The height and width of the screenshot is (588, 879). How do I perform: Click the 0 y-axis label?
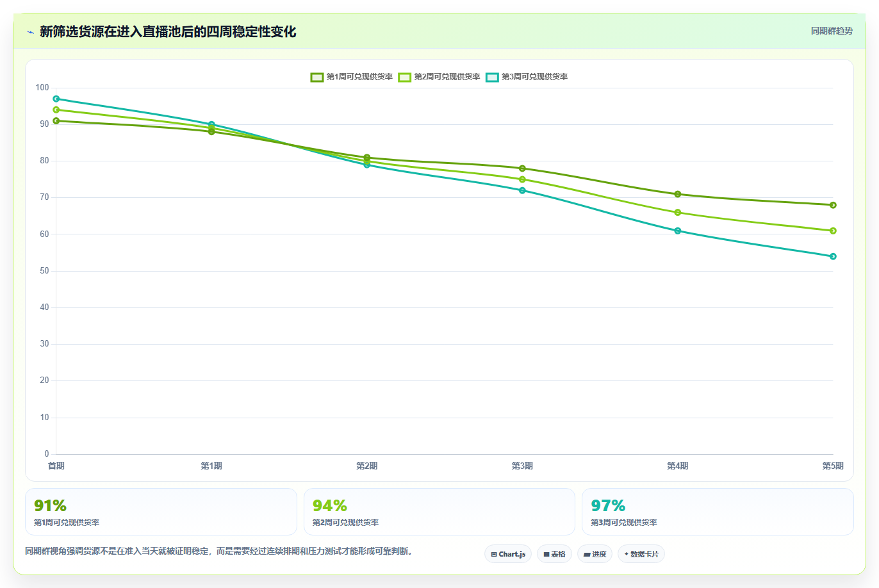tap(47, 454)
